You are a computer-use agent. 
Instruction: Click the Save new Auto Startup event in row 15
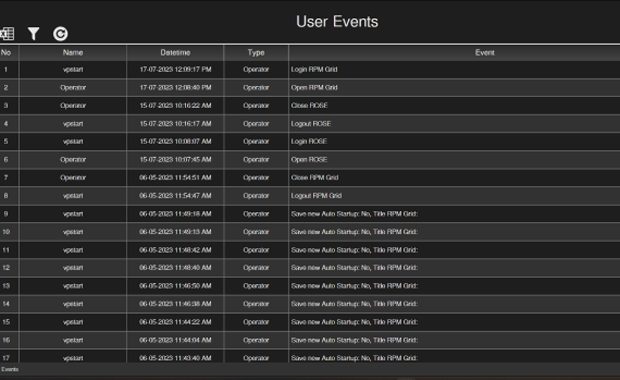tap(354, 322)
